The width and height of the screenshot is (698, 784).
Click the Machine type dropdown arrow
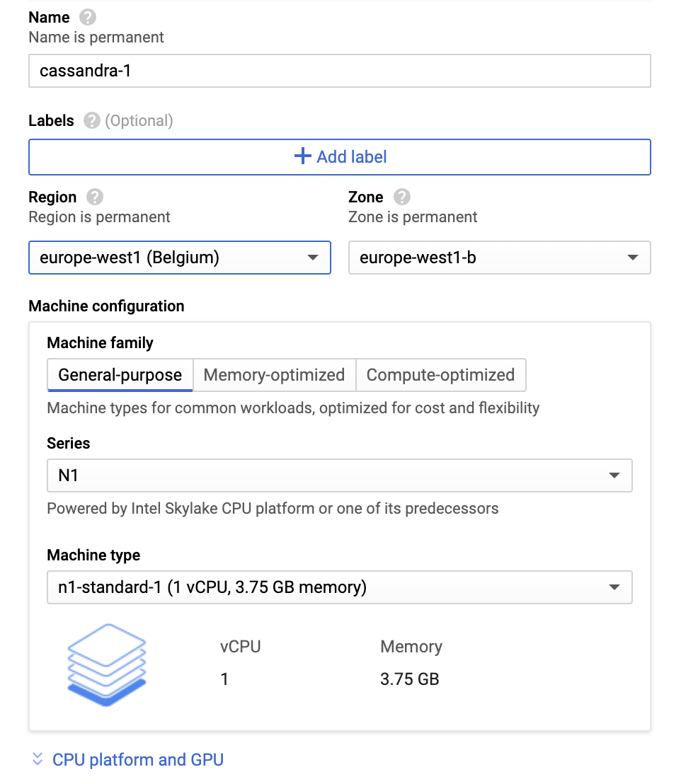pyautogui.click(x=614, y=587)
